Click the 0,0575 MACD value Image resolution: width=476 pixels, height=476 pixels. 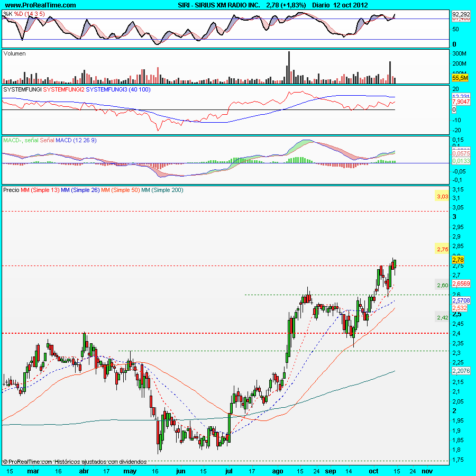[461, 153]
